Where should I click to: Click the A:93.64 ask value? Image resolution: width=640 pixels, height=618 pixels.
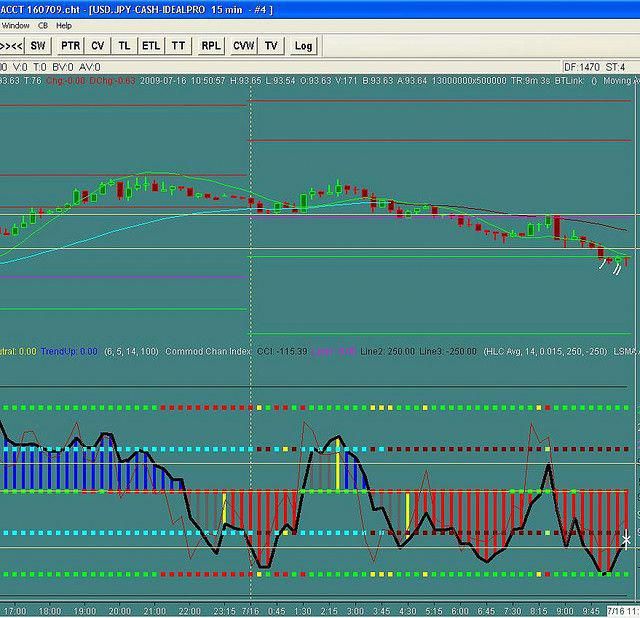pos(411,81)
